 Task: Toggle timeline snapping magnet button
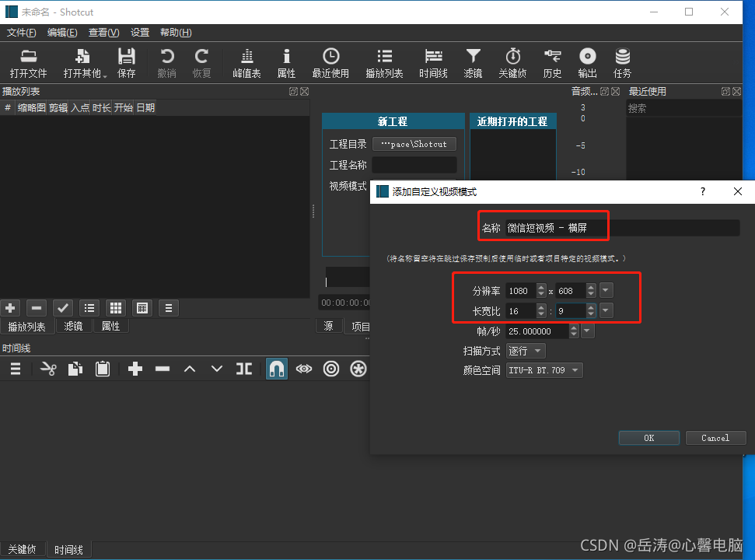tap(277, 369)
